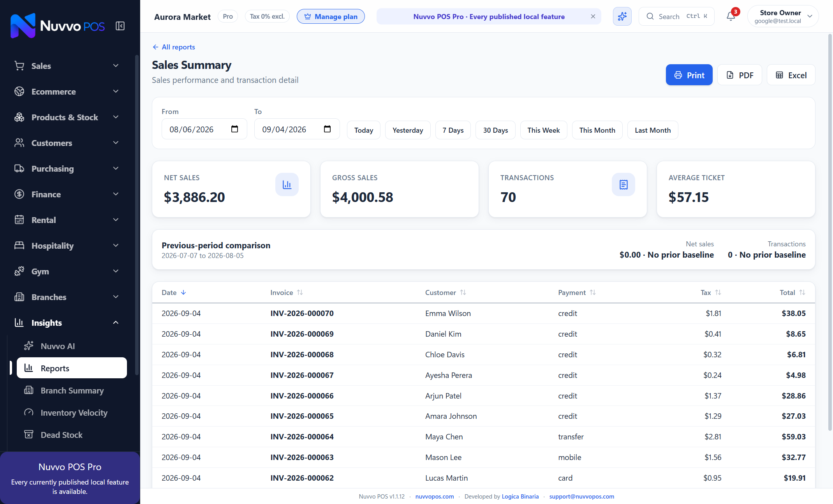Click the Print button
Image resolution: width=833 pixels, height=504 pixels.
click(689, 75)
